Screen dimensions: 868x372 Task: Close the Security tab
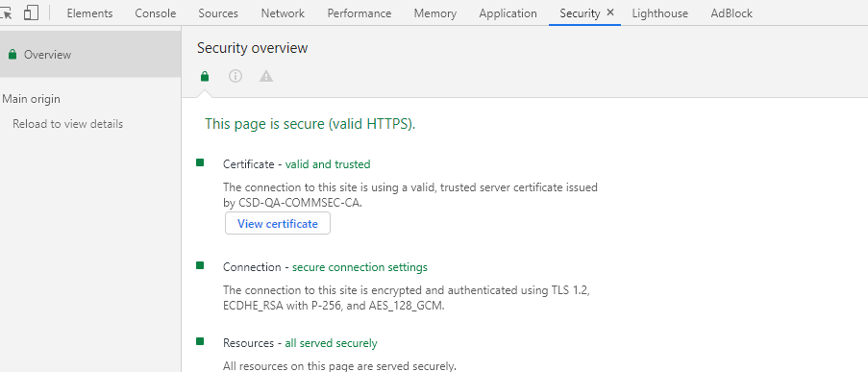tap(610, 12)
